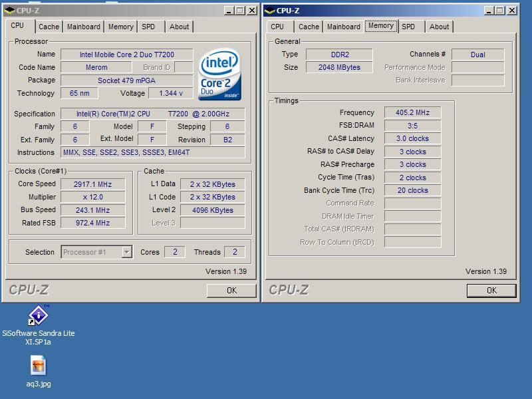Select the aq3.jpg file icon on desktop
This screenshot has width=532, height=399.
(38, 365)
